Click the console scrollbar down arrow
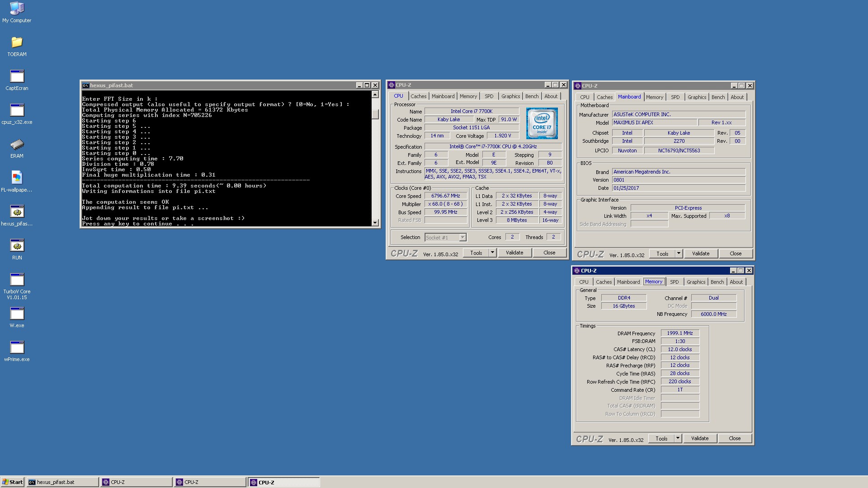This screenshot has width=868, height=488. pos(375,222)
